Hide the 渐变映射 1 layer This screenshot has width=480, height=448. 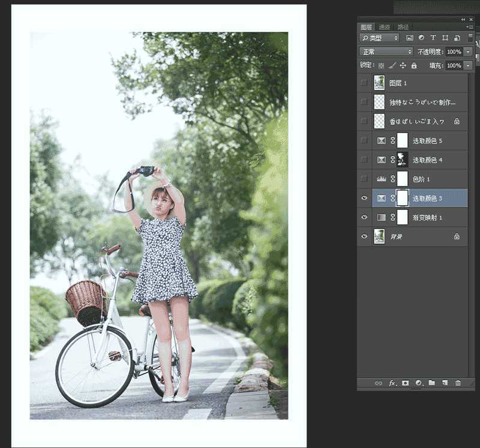tap(364, 218)
